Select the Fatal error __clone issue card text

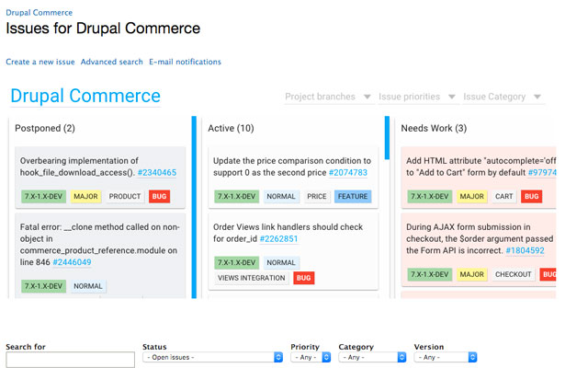(x=99, y=245)
